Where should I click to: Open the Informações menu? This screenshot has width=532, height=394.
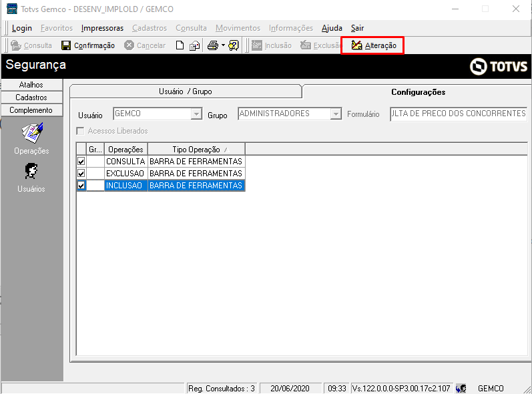point(291,28)
